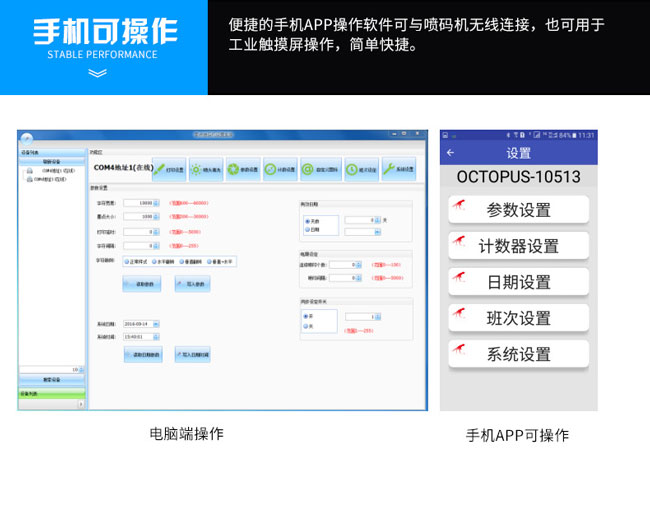The height and width of the screenshot is (512, 650).
Task: Click the 写入参数 button
Action: click(x=192, y=284)
